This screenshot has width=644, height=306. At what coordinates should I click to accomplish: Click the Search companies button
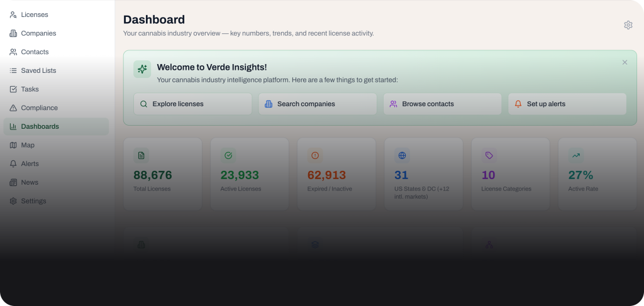click(318, 104)
